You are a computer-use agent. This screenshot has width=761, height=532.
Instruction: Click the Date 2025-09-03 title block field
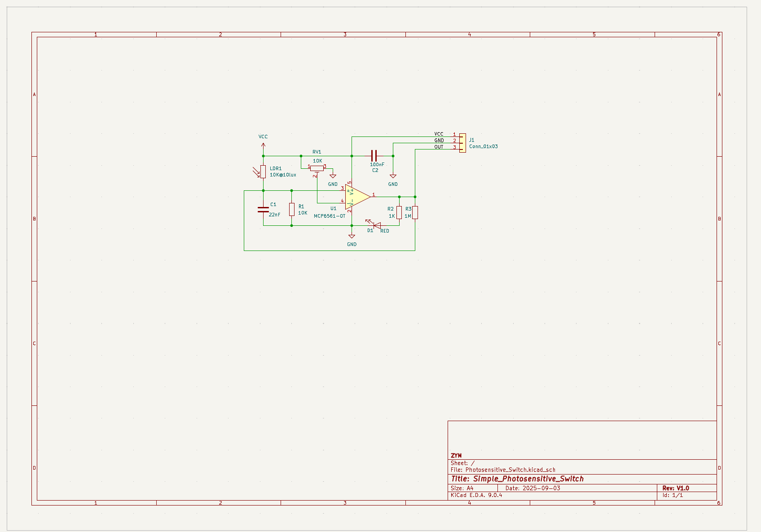pyautogui.click(x=532, y=488)
